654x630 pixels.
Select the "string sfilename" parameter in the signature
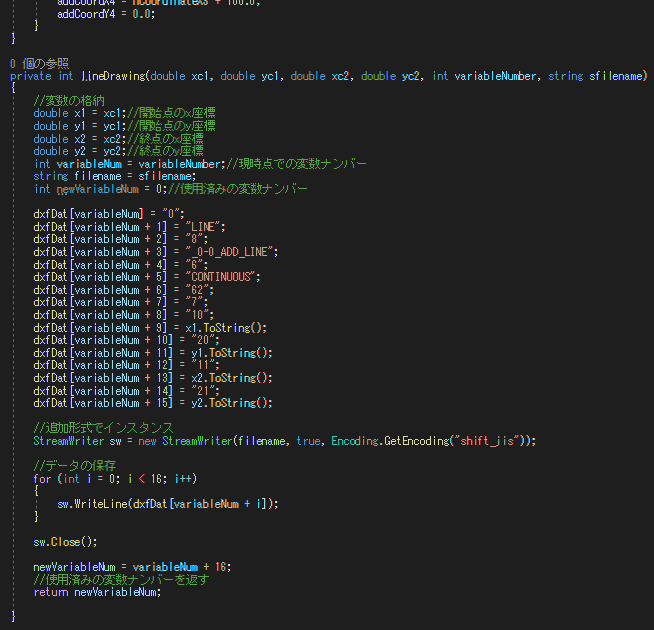596,76
